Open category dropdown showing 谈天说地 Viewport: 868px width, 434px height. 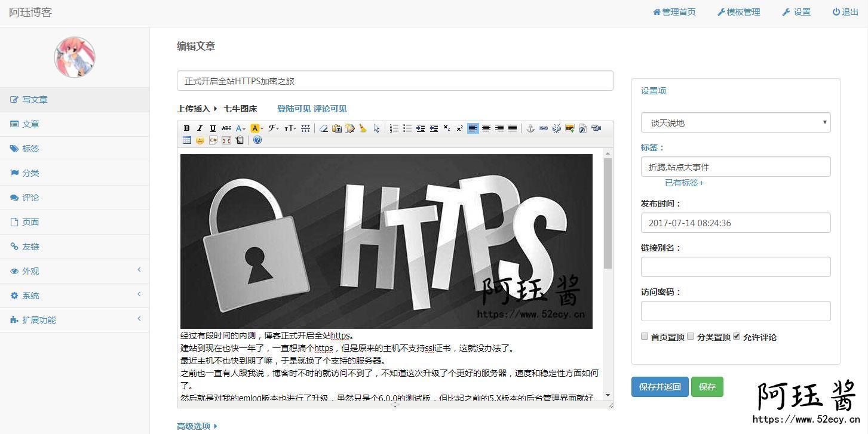tap(735, 122)
